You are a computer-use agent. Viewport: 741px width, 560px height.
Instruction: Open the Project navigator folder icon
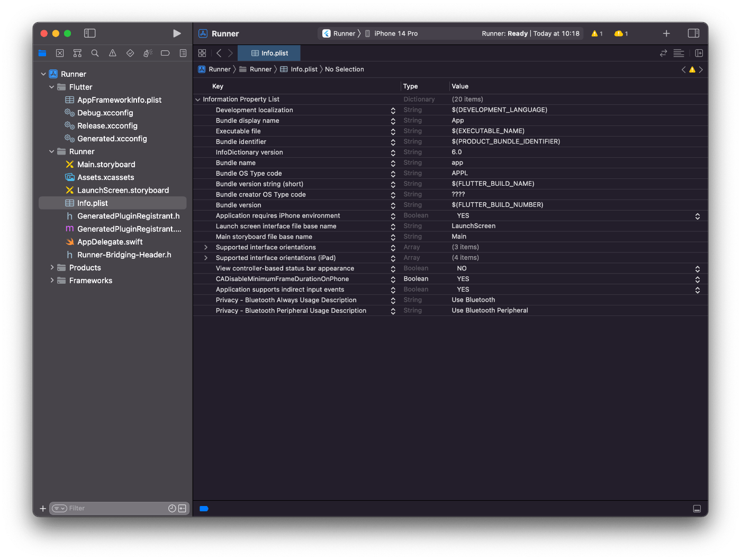(42, 53)
